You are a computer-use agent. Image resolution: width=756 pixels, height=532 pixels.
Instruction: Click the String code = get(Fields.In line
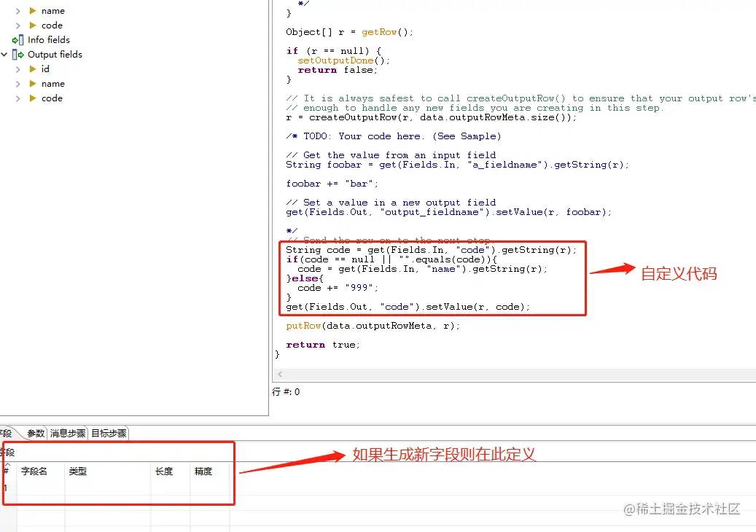pyautogui.click(x=431, y=250)
